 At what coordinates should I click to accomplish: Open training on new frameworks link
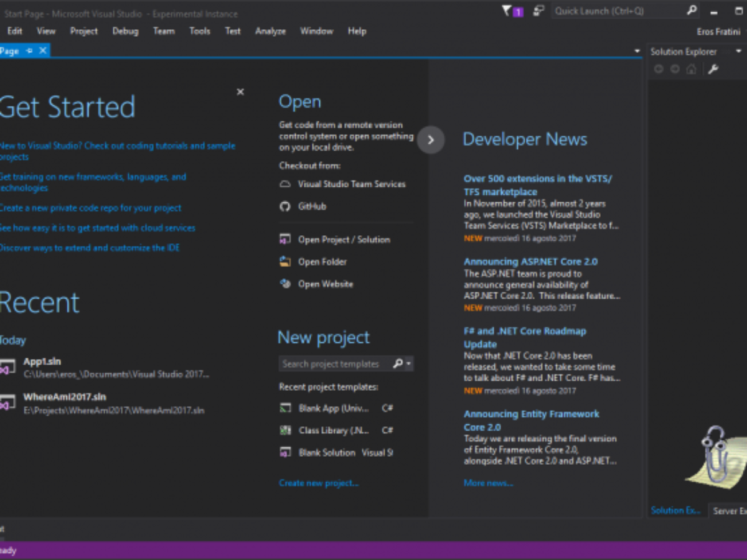click(93, 182)
